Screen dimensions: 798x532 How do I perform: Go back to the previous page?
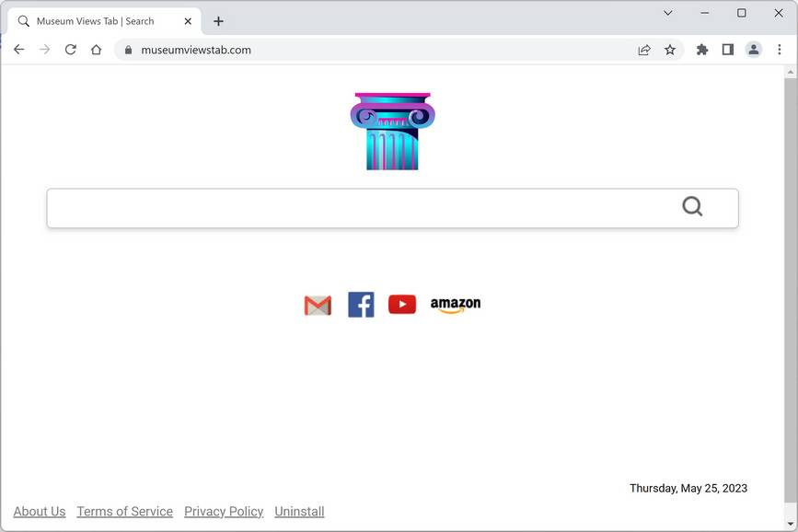pyautogui.click(x=18, y=50)
